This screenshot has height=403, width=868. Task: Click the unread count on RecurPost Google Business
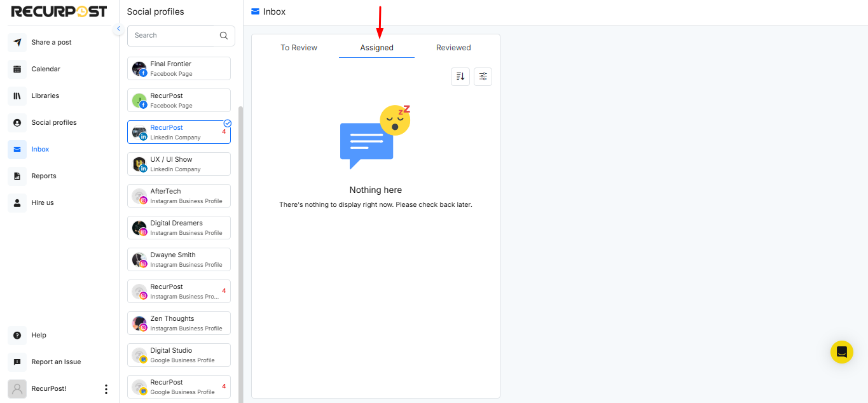pyautogui.click(x=224, y=386)
